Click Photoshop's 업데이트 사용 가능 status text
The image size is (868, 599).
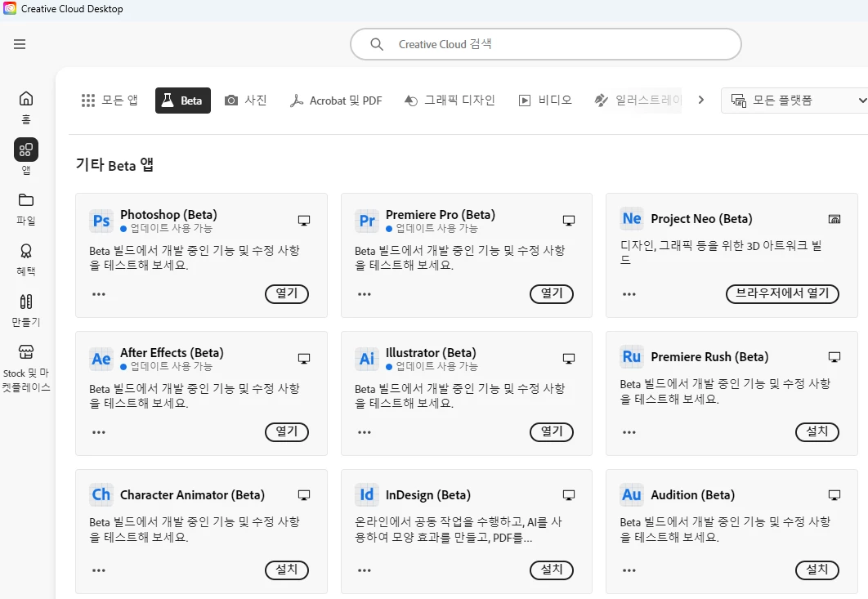172,228
